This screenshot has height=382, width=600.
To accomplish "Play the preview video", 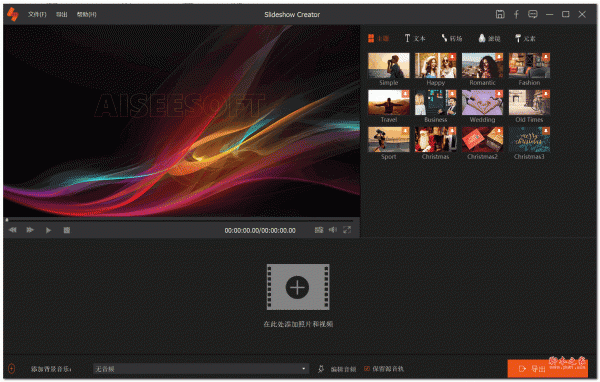I will pyautogui.click(x=48, y=230).
